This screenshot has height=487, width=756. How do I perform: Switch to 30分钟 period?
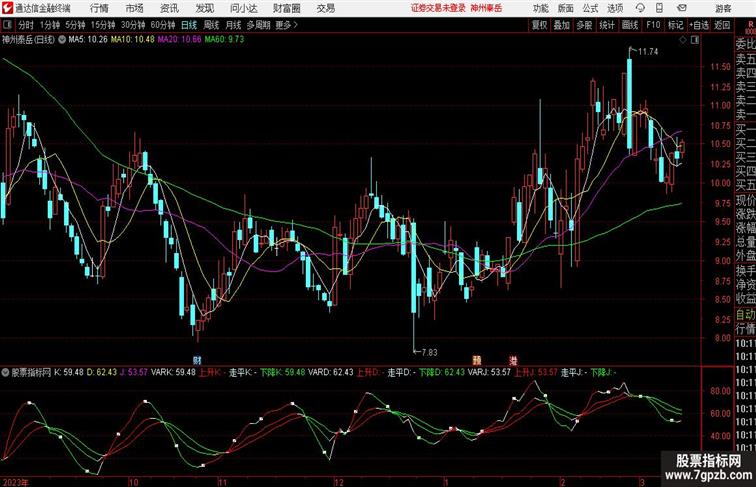(x=133, y=25)
